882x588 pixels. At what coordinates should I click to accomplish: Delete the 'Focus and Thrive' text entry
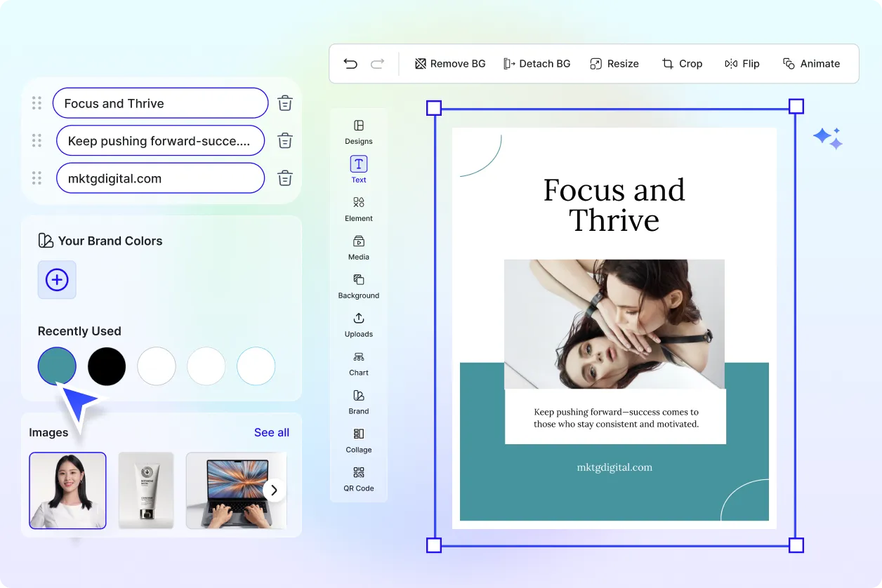pyautogui.click(x=285, y=103)
